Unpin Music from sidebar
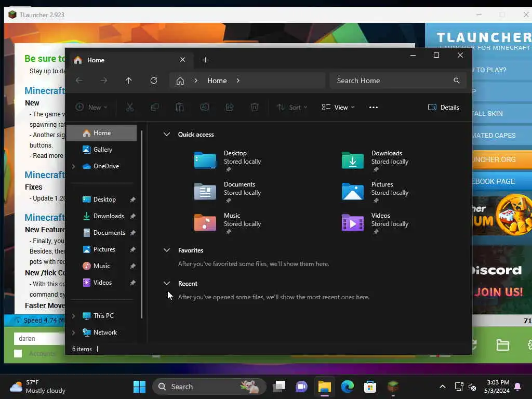The width and height of the screenshot is (532, 399). tap(132, 266)
